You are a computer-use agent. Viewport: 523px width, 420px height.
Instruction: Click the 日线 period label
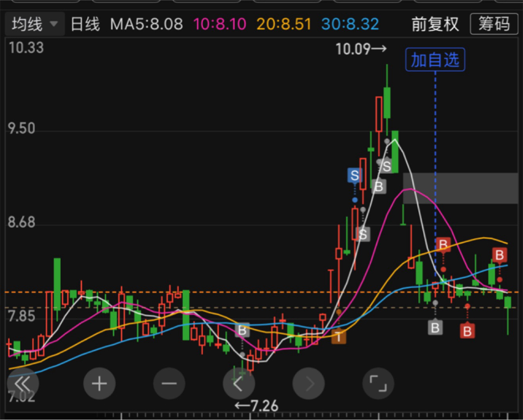(85, 25)
